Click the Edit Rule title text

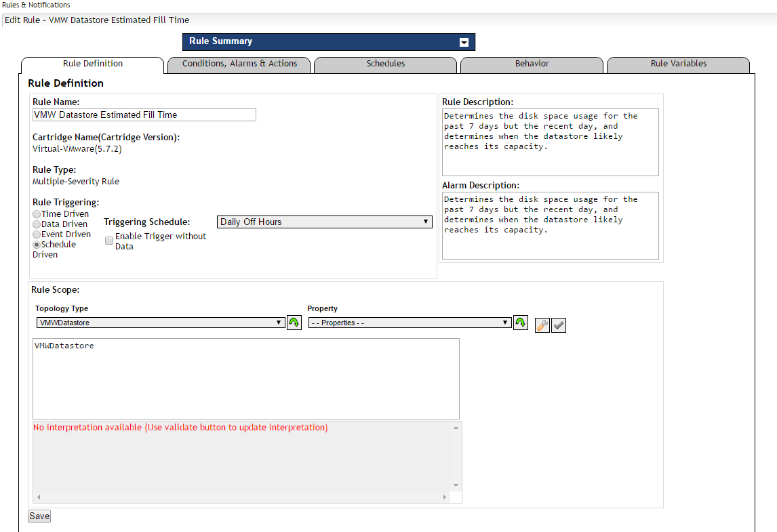click(97, 20)
